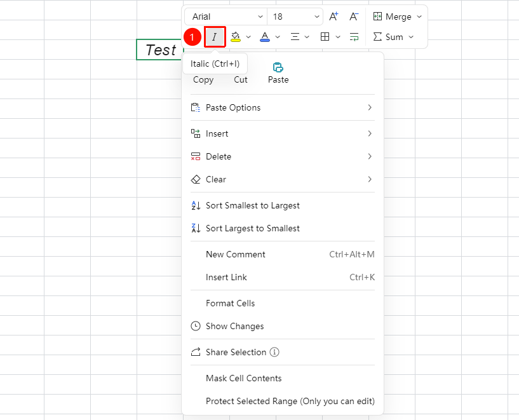Click the eraser icon beside Clear

[196, 179]
